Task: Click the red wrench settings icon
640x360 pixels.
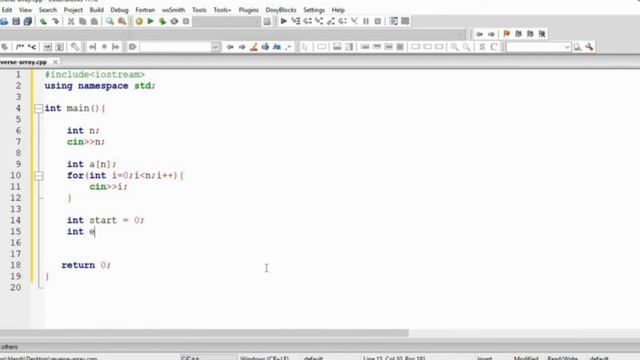Action: (589, 47)
